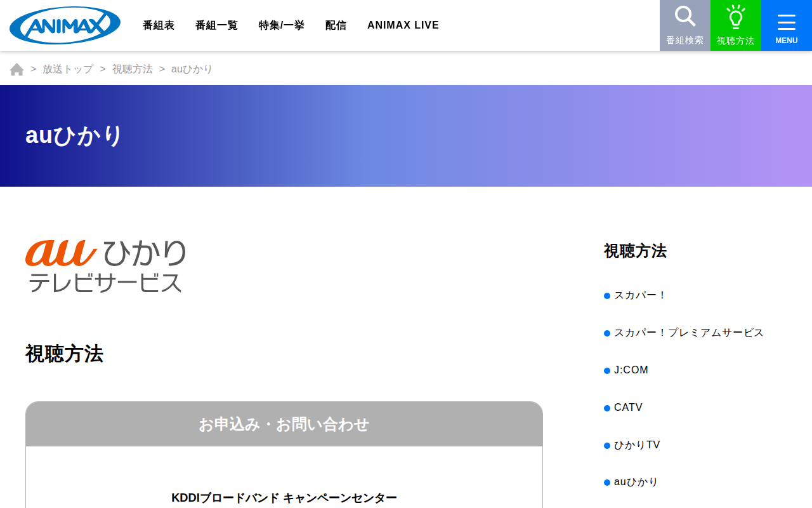
Task: Click the KDDIブロードバンド キャンペーンセンター text
Action: 284,498
